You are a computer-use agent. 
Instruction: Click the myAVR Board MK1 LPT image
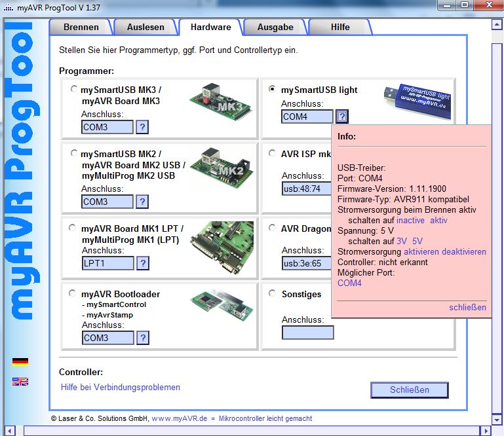click(x=222, y=247)
